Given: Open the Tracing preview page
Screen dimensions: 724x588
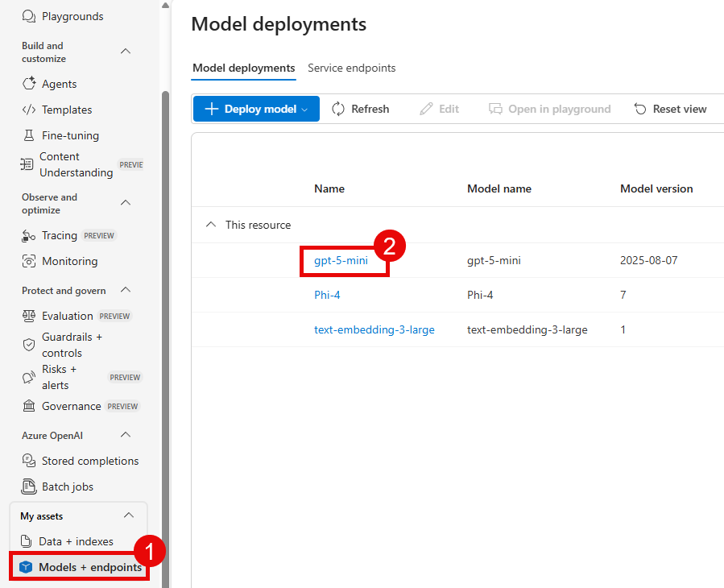Looking at the screenshot, I should tap(56, 234).
